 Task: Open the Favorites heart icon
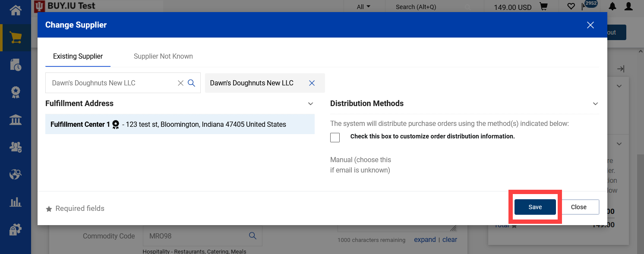point(571,6)
